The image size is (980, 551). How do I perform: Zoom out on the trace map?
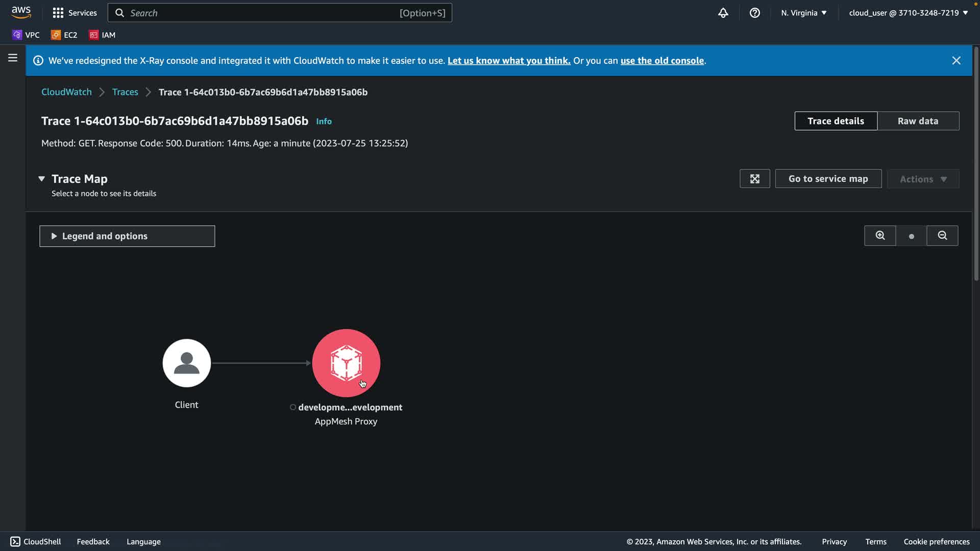pos(942,236)
